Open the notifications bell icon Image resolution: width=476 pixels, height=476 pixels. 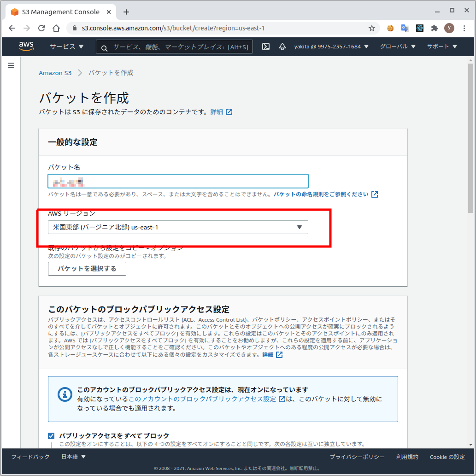(282, 47)
